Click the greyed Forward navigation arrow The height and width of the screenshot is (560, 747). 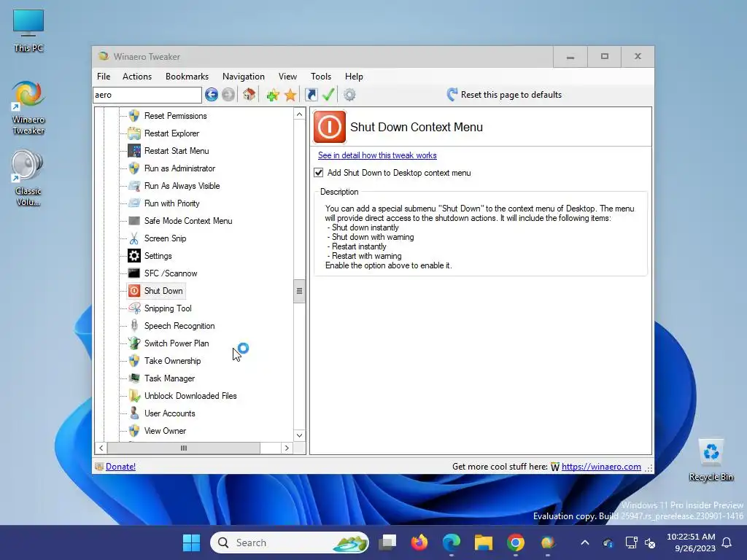click(228, 95)
